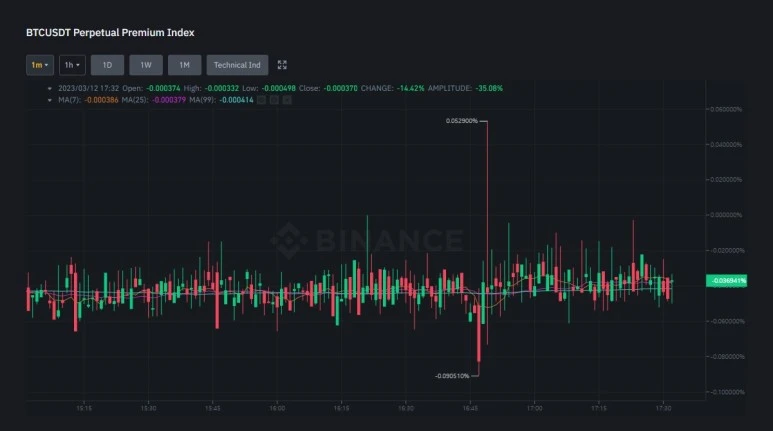Click the 16:00 time axis label
Viewport: 773px width, 431px height.
[277, 409]
